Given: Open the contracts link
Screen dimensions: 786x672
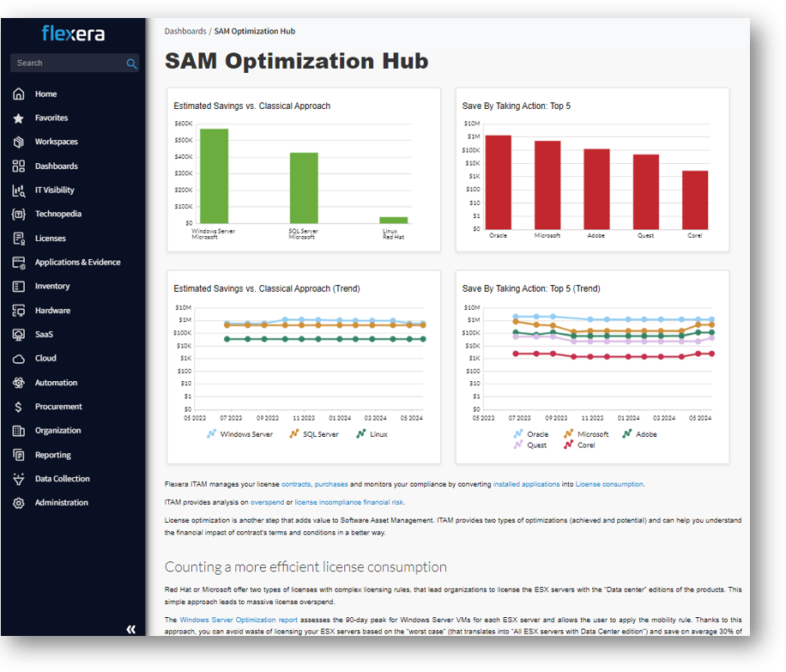Looking at the screenshot, I should 296,484.
